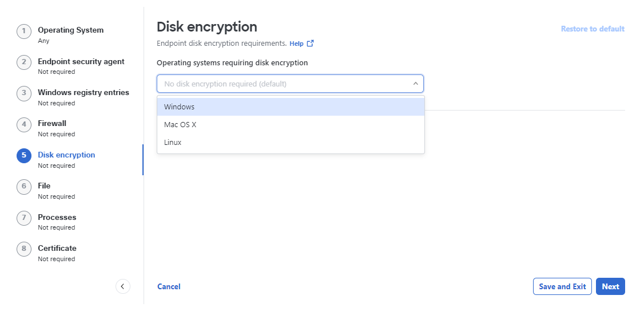
Task: Click the highlighted step 5 circle badge
Action: pyautogui.click(x=24, y=156)
